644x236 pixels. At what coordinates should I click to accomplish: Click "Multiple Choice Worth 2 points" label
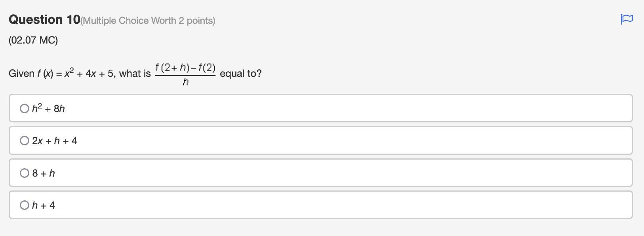tap(148, 21)
